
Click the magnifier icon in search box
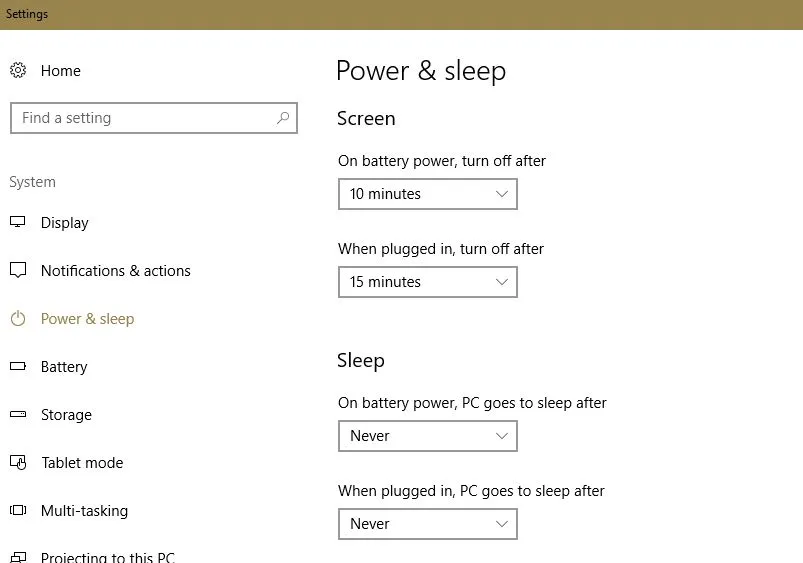283,118
